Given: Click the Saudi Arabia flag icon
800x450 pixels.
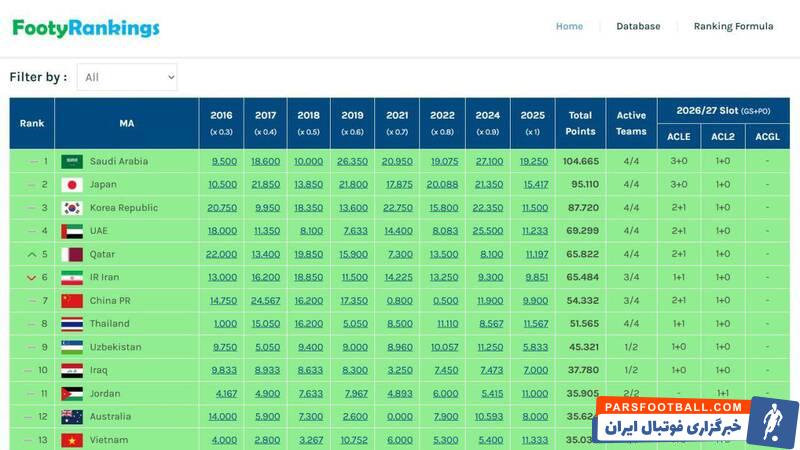Looking at the screenshot, I should point(72,161).
